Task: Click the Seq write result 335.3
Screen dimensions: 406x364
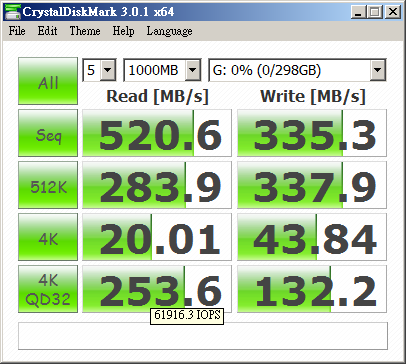Action: [312, 133]
